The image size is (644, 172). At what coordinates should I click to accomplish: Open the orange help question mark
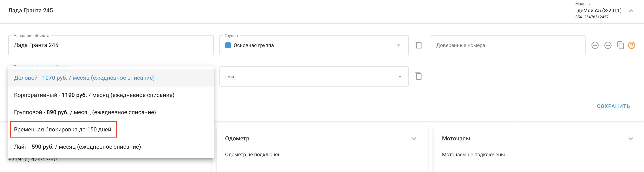coord(631,45)
